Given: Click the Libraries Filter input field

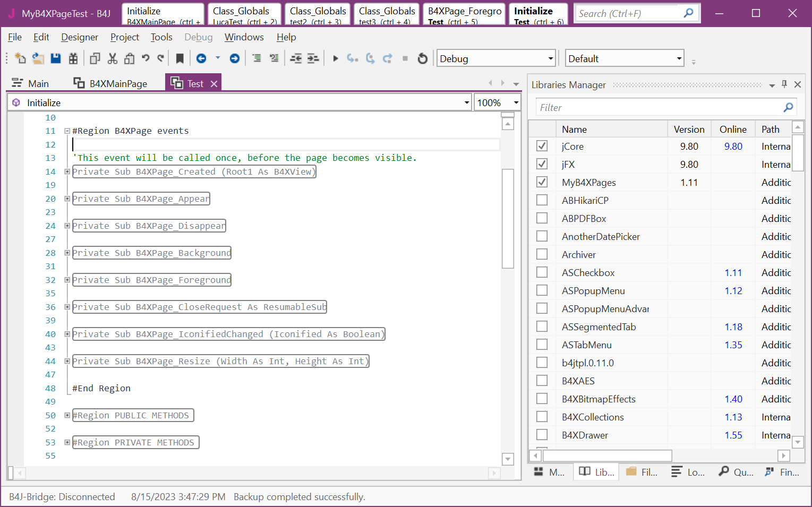Looking at the screenshot, I should pos(659,108).
